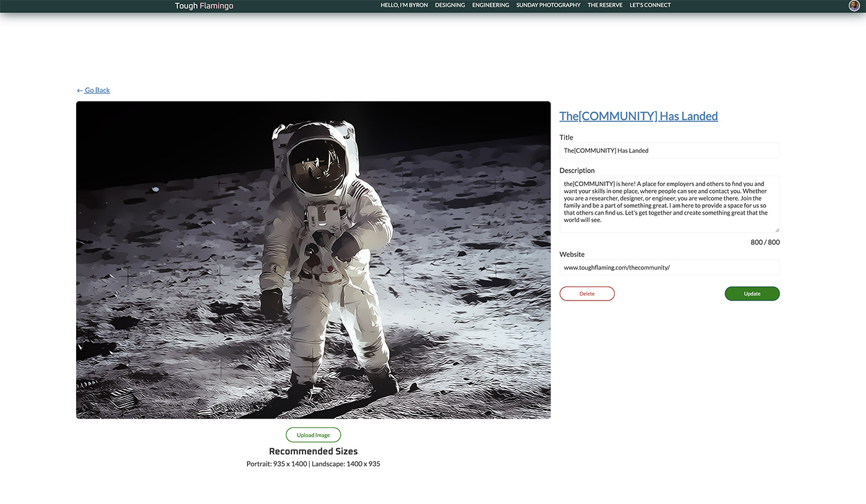Click the astronaut moon image
Viewport: 866px width, 504px height.
(313, 260)
